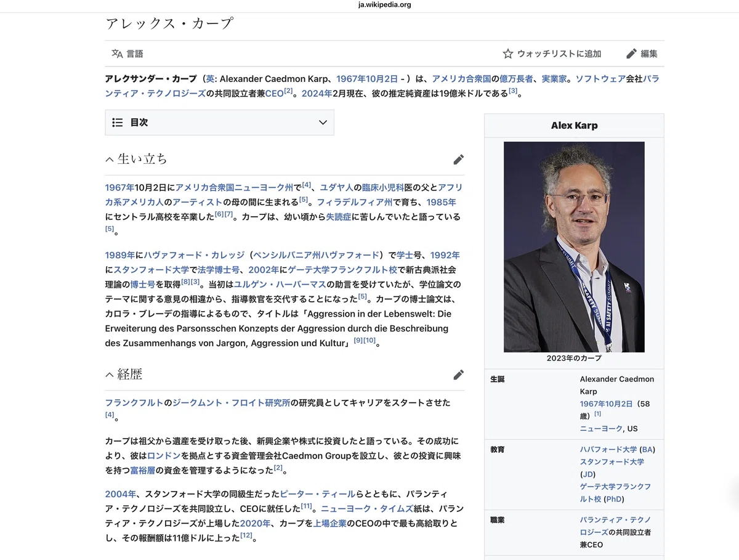This screenshot has height=560, width=739.
Task: Open the ユダヤ人 link
Action: point(336,187)
